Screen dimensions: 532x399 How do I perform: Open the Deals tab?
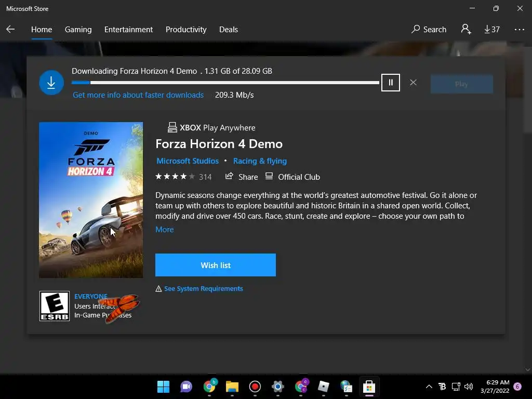(229, 30)
